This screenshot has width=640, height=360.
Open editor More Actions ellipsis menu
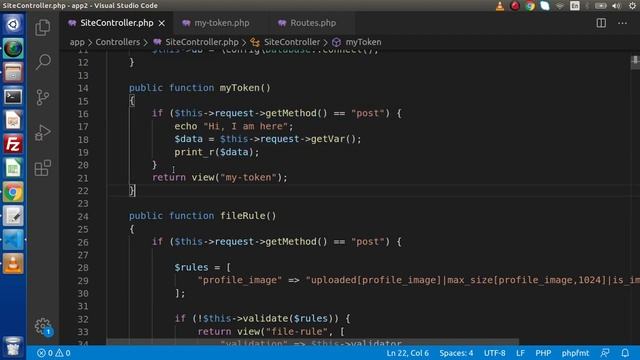[622, 23]
